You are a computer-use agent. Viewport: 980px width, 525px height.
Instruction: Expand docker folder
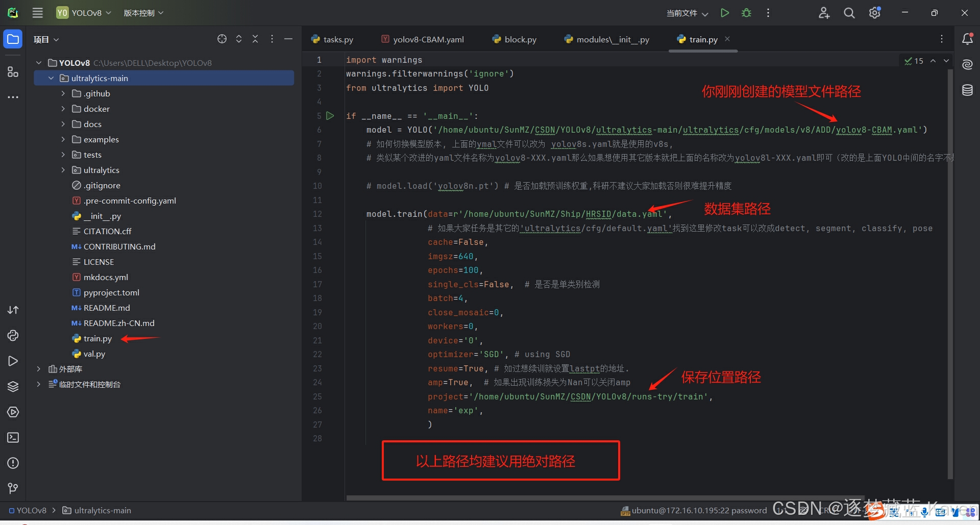(63, 109)
